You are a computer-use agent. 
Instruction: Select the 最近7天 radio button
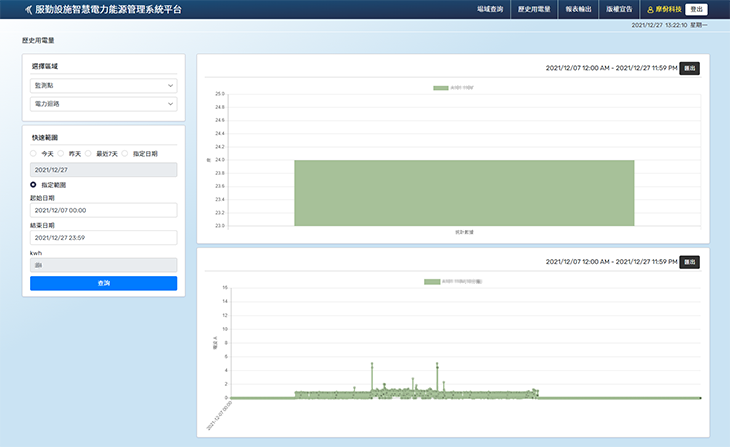(x=88, y=154)
